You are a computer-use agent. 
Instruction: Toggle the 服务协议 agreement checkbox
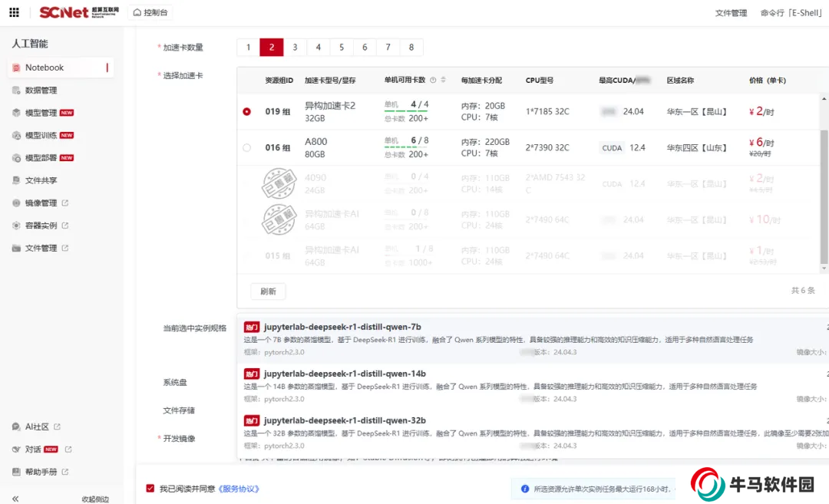pyautogui.click(x=150, y=488)
